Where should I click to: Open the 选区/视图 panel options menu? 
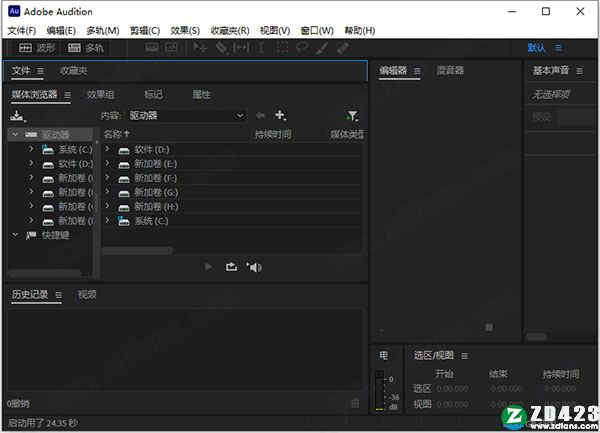click(465, 356)
